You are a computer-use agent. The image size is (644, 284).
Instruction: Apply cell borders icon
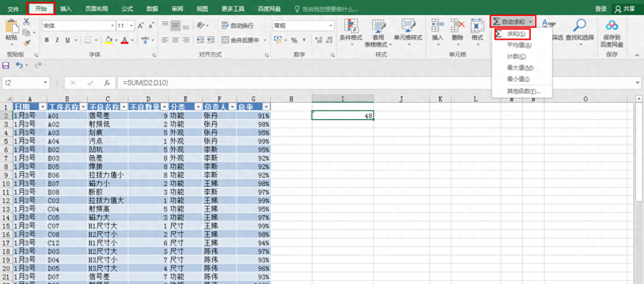tap(88, 40)
